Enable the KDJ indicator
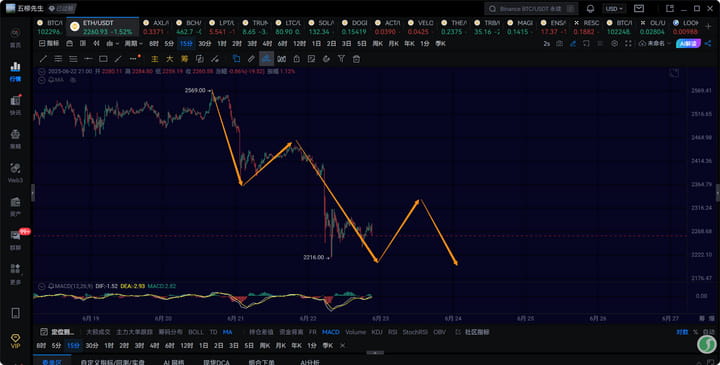The width and height of the screenshot is (720, 365). click(377, 332)
